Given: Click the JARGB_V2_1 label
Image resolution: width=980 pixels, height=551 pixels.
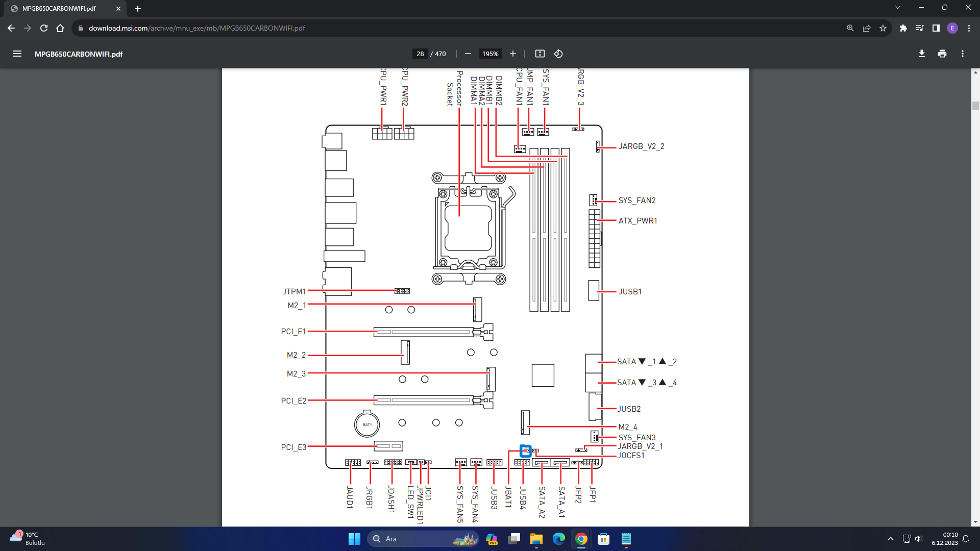Looking at the screenshot, I should coord(640,446).
